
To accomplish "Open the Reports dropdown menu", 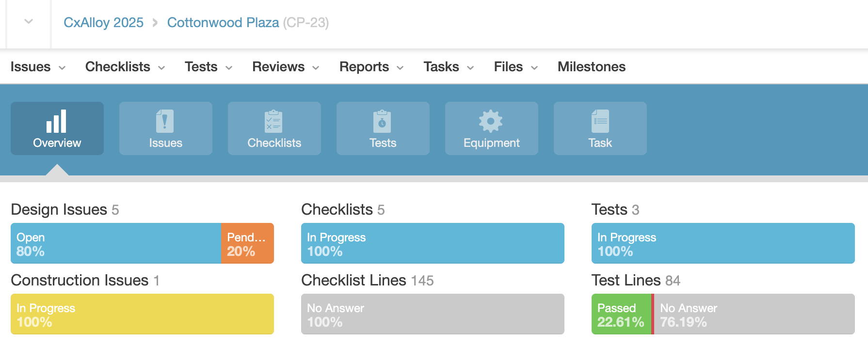I will point(371,67).
